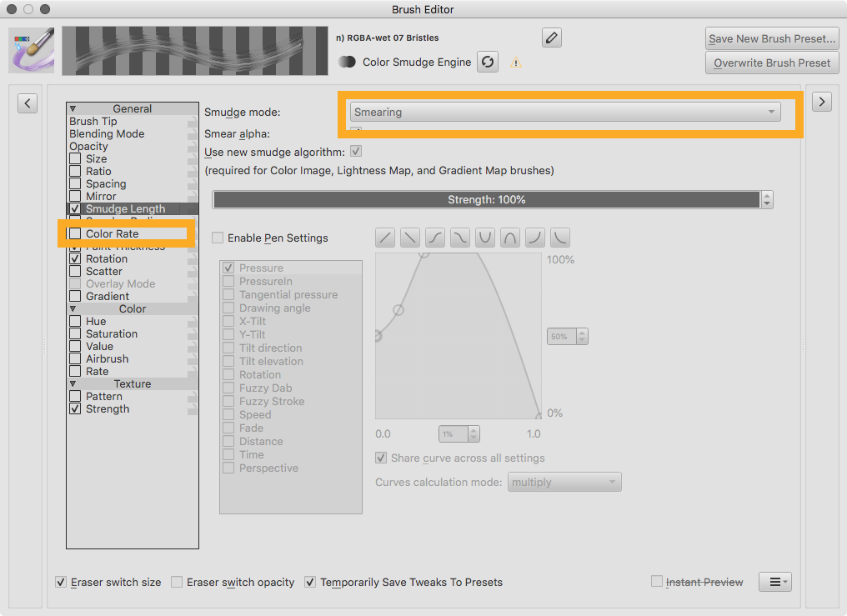Enable the Saturation checkbox

pos(75,333)
